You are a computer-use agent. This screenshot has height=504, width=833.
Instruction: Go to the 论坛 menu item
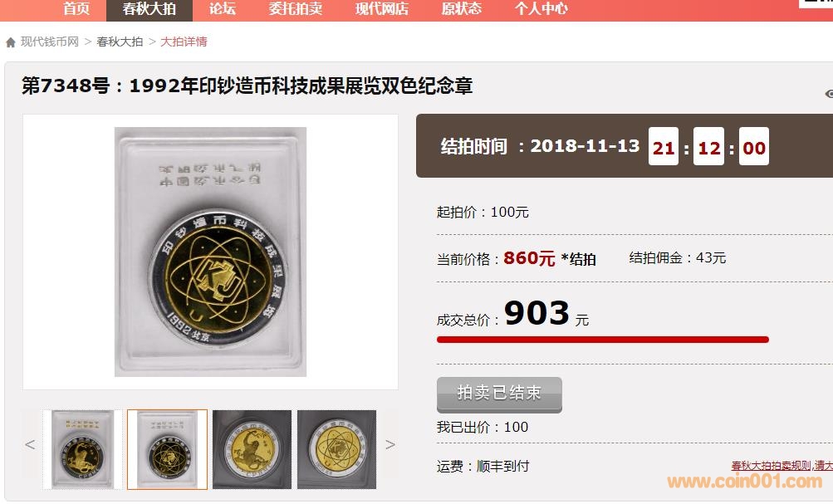(x=222, y=8)
